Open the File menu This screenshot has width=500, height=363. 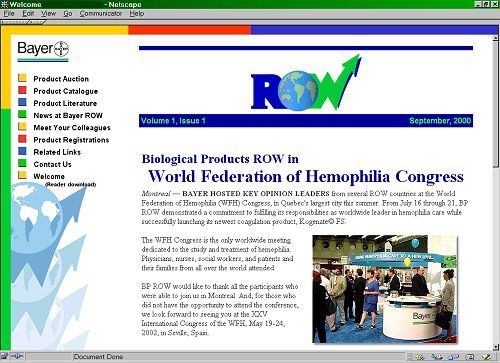[9, 14]
